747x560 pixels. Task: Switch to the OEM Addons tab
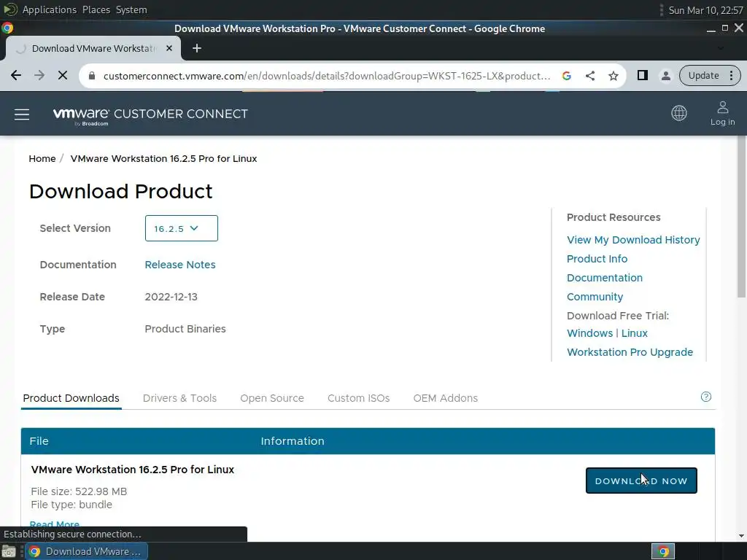[x=446, y=398]
